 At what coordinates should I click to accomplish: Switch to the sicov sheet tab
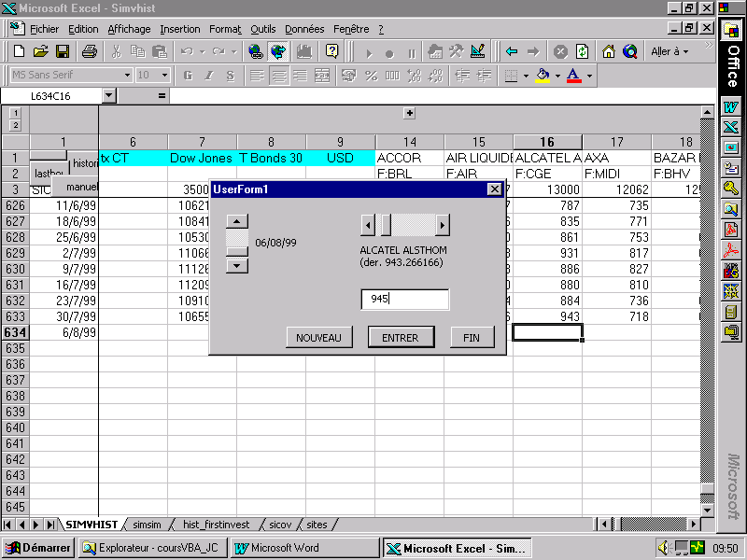pos(280,525)
